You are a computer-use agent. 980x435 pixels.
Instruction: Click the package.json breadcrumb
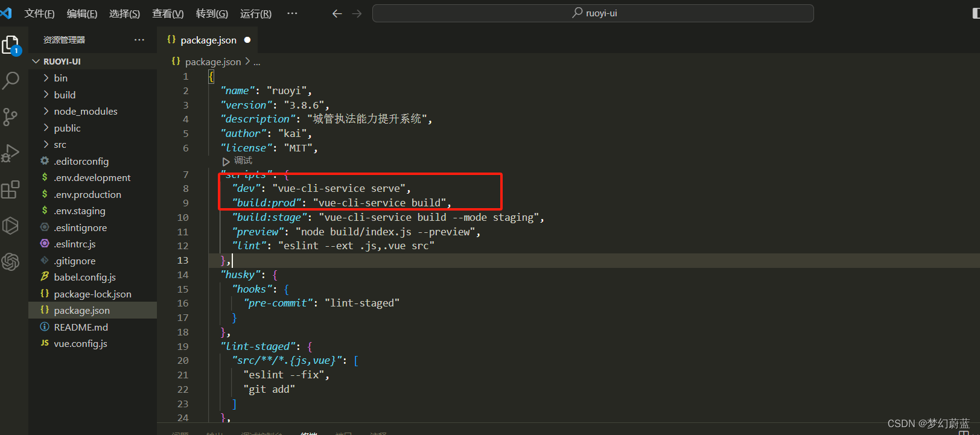tap(212, 62)
